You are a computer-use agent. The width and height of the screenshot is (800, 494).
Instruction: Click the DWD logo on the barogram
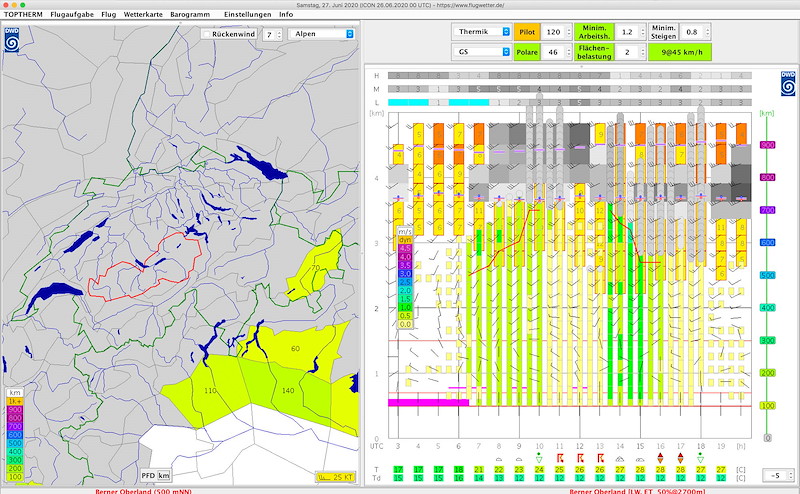click(788, 83)
